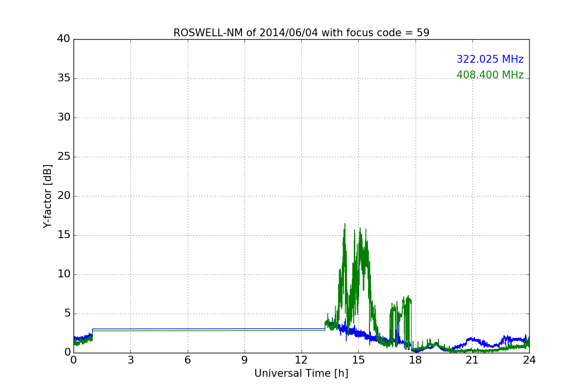Click the x-axis tick label '12'
This screenshot has height=392, width=588.
(x=301, y=360)
